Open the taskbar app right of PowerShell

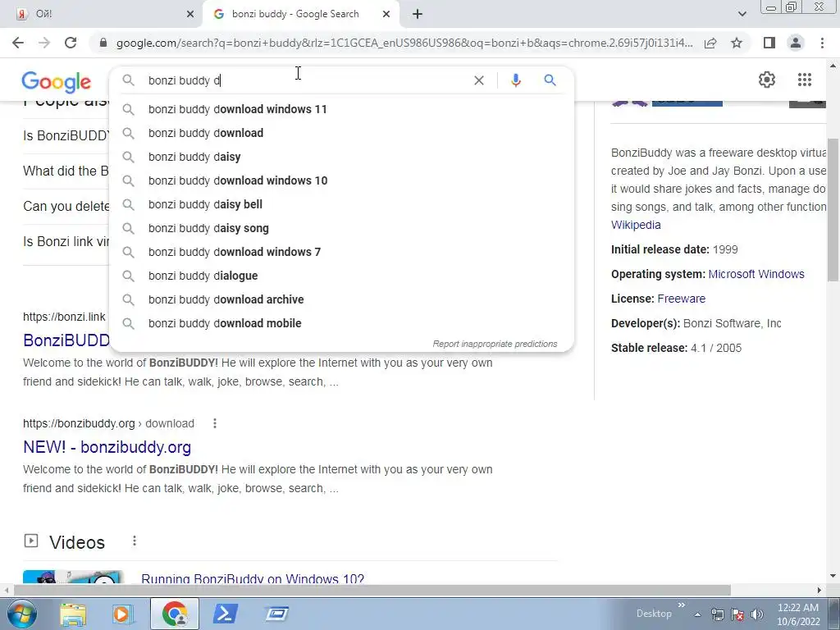[276, 614]
